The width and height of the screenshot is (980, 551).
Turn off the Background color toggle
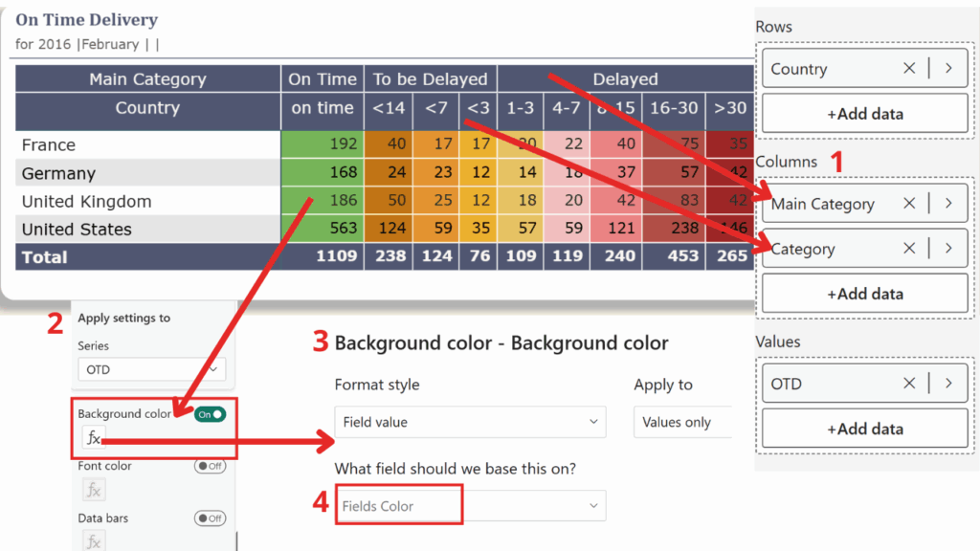pyautogui.click(x=211, y=414)
